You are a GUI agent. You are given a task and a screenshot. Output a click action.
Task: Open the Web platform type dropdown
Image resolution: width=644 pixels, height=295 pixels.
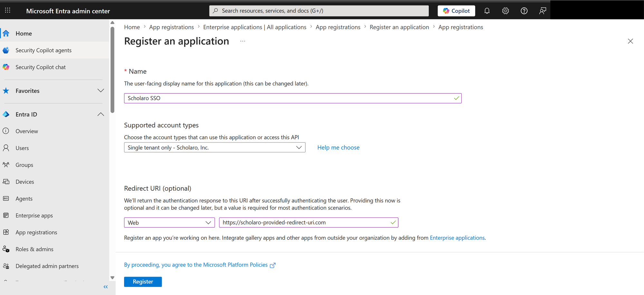click(x=169, y=223)
